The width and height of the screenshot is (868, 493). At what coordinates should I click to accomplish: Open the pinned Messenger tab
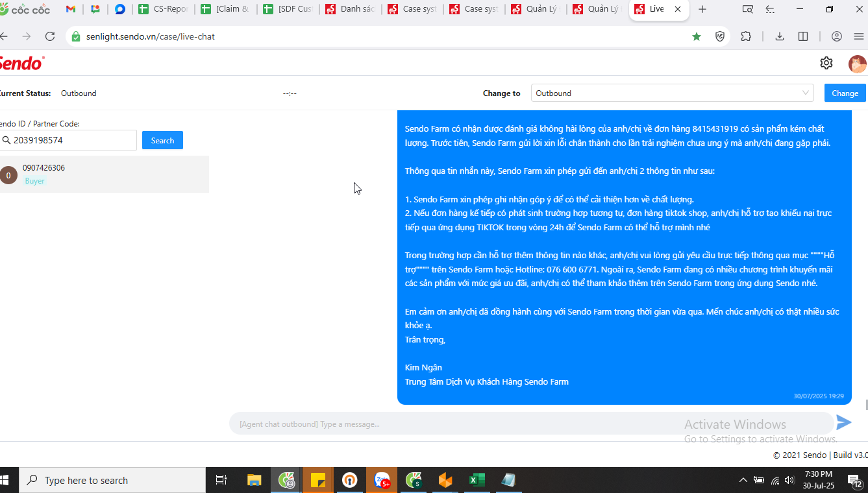click(120, 9)
